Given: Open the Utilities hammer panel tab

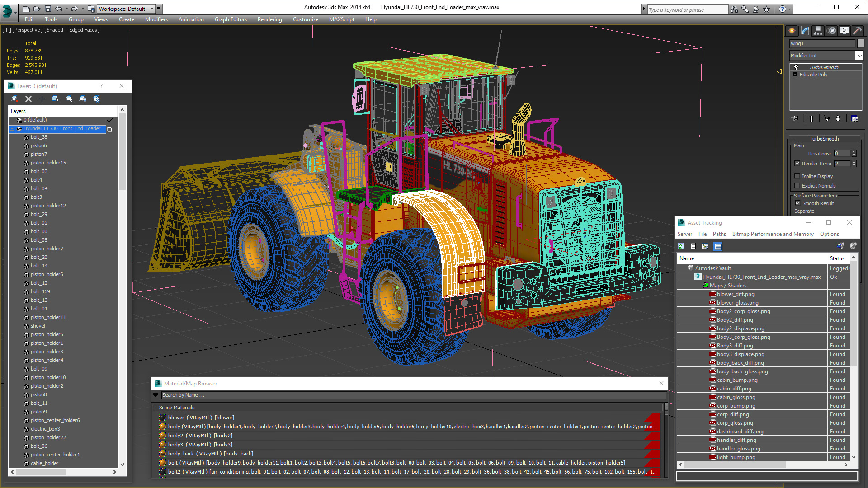Looking at the screenshot, I should (x=857, y=31).
